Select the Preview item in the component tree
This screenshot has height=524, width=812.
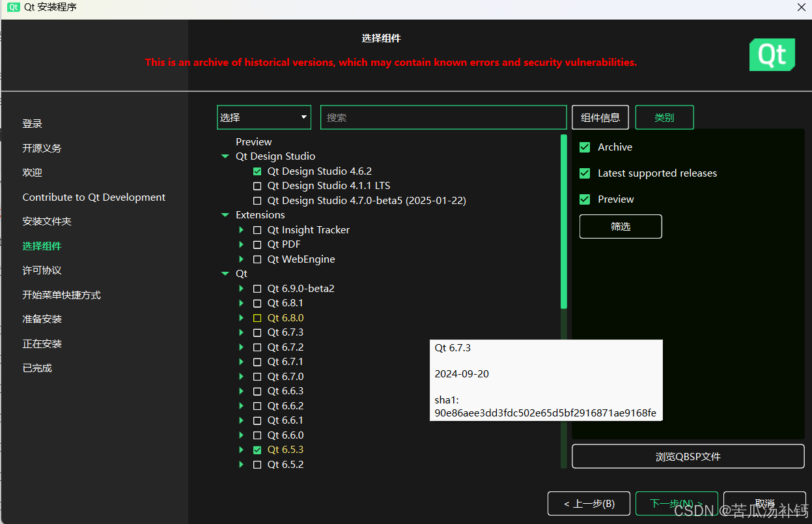pyautogui.click(x=254, y=142)
